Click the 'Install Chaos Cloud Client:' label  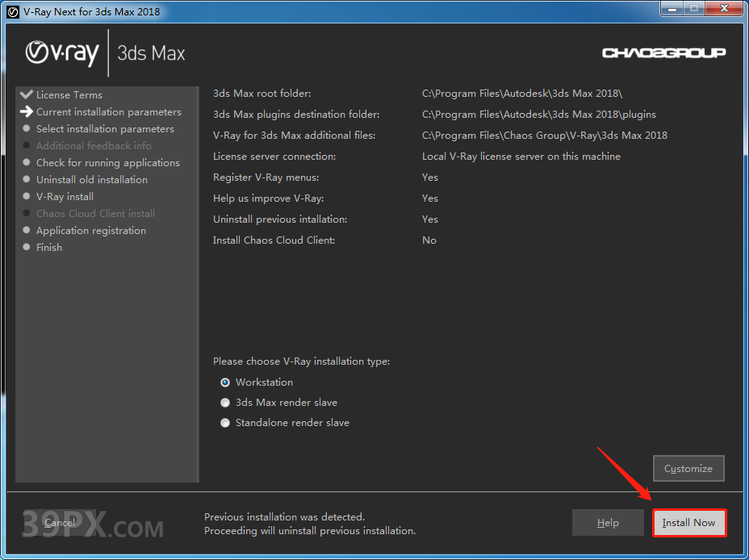274,240
